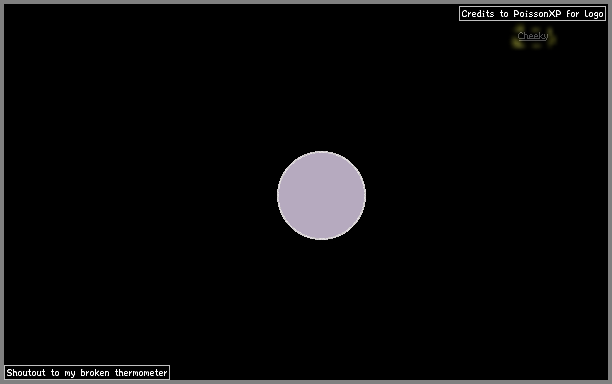Click the word "my" in the shoutout label
The width and height of the screenshot is (612, 384).
[70, 373]
